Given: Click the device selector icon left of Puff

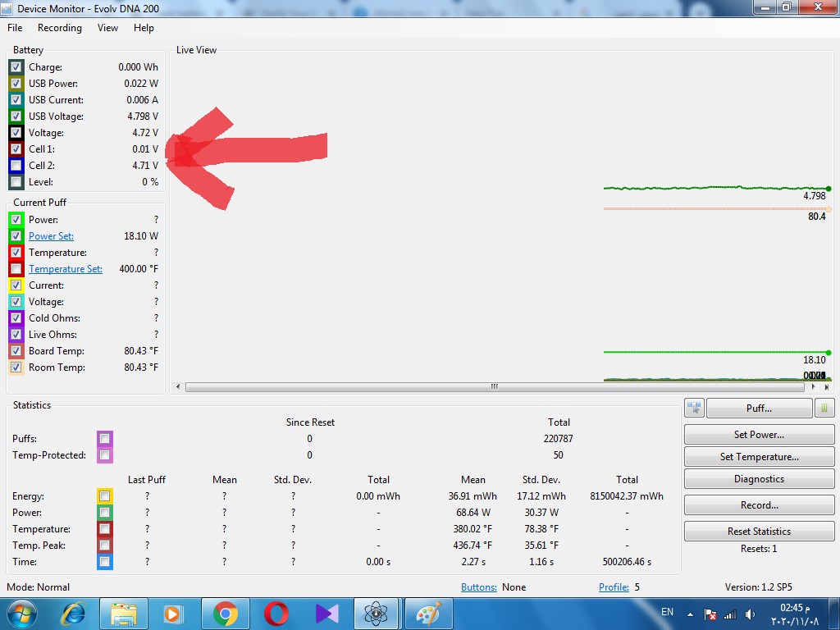Looking at the screenshot, I should (694, 408).
